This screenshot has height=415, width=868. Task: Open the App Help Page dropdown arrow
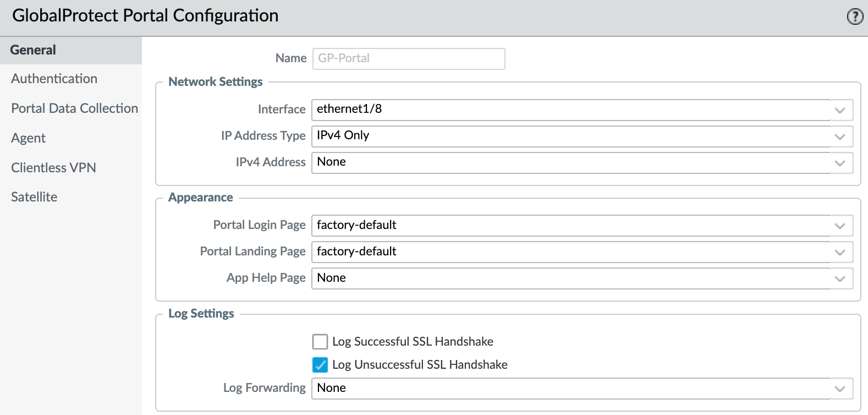pos(840,279)
